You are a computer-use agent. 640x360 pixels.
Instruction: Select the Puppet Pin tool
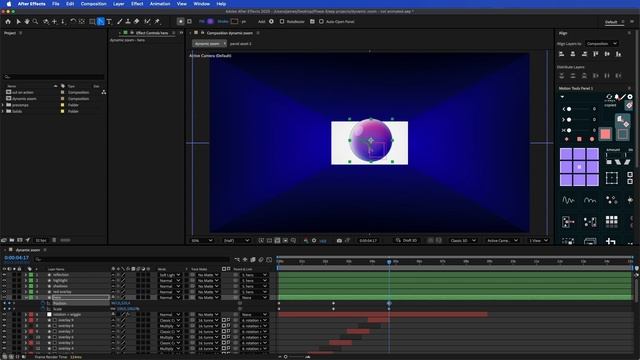157,21
